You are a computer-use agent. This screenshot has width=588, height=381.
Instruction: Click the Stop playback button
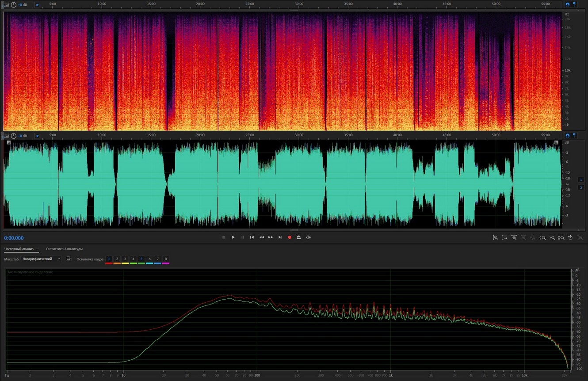coord(224,237)
